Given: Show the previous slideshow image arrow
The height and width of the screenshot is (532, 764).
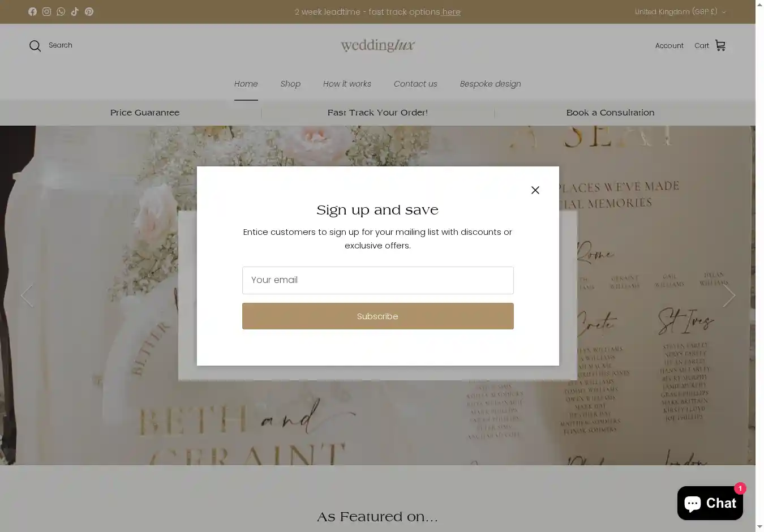Looking at the screenshot, I should coord(27,295).
